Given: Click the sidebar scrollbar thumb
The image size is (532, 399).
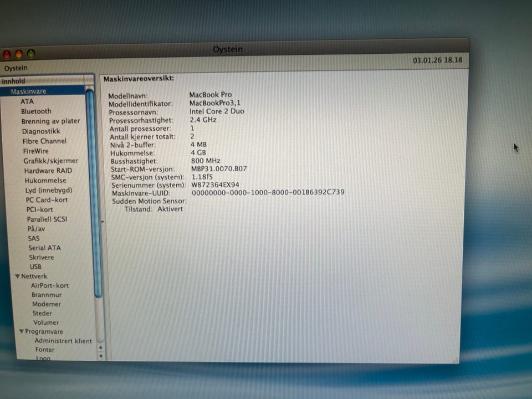Looking at the screenshot, I should [94, 193].
